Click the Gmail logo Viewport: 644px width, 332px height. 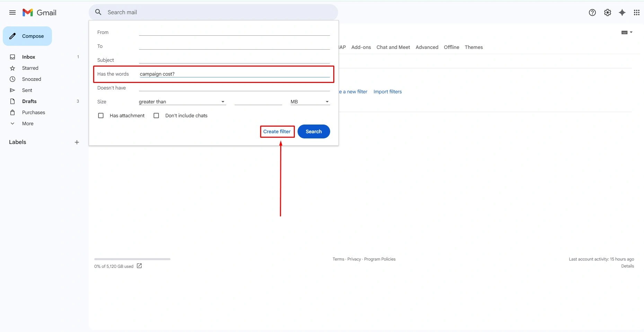point(39,12)
